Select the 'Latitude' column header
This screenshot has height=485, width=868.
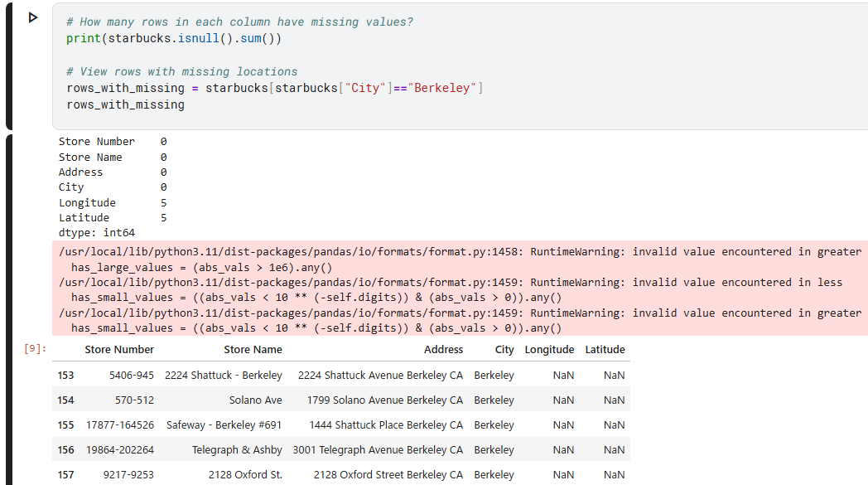605,350
